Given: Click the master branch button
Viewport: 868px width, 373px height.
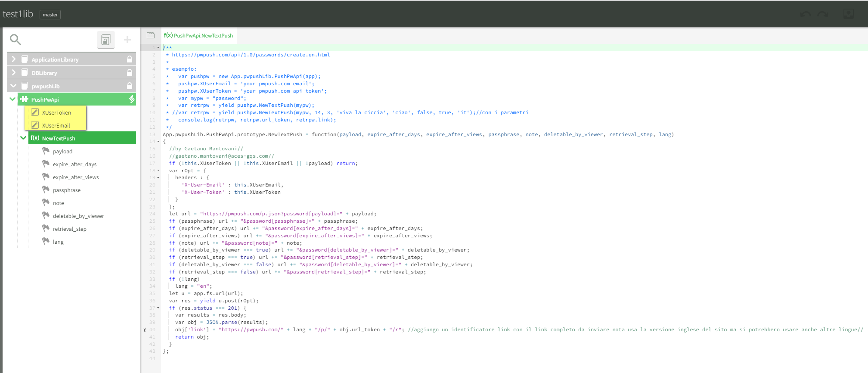Looking at the screenshot, I should pyautogui.click(x=50, y=15).
